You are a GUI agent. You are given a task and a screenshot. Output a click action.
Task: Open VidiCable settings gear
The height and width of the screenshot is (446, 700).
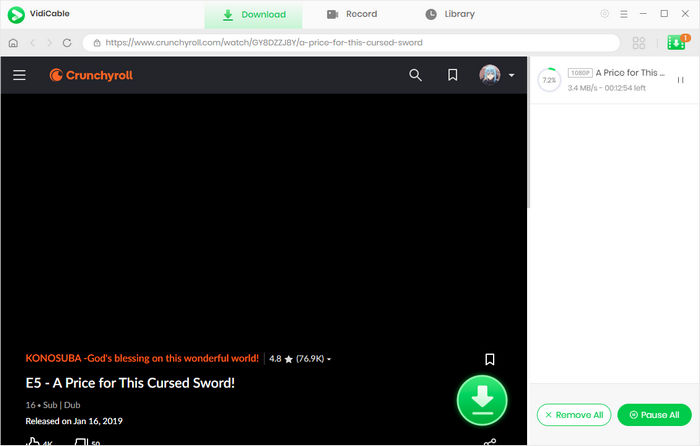[x=604, y=14]
